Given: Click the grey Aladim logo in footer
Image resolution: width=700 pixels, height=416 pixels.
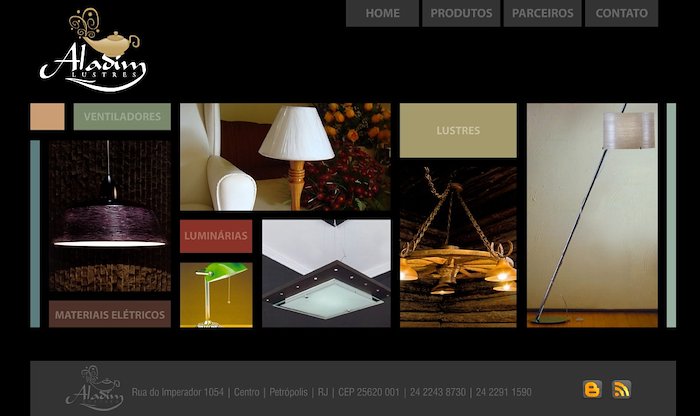Looking at the screenshot, I should coord(94,387).
